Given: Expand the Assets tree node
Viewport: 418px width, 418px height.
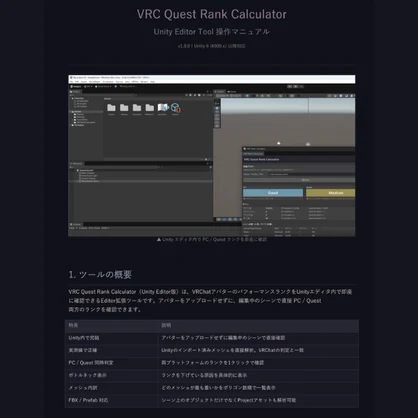Looking at the screenshot, I should [x=76, y=112].
